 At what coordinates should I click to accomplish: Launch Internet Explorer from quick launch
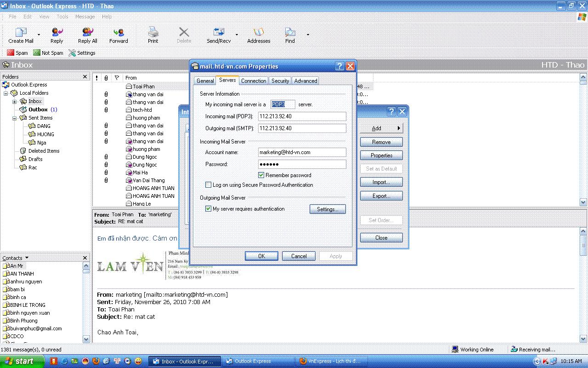point(64,361)
